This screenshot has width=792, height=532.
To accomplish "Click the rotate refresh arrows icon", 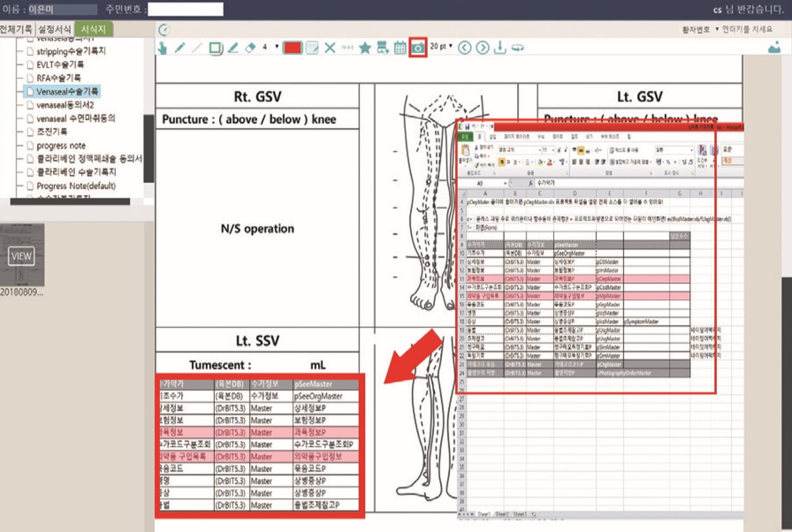I will [517, 48].
